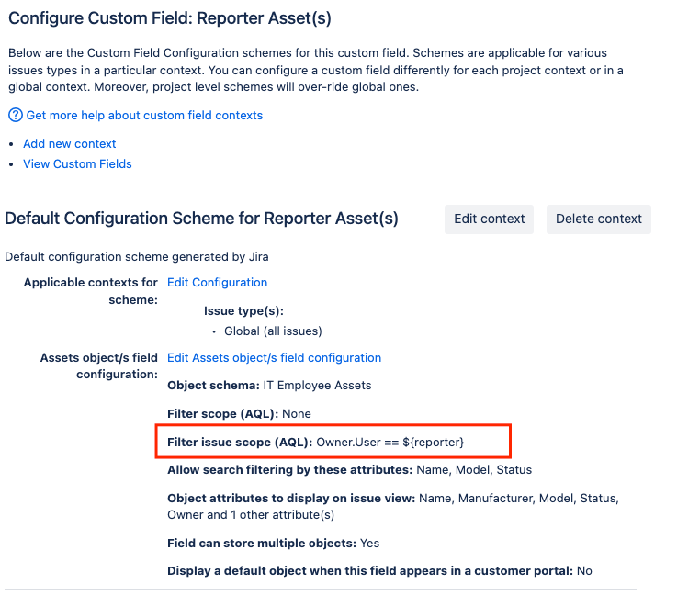
Task: Click the Issue type(s) label
Action: [x=243, y=310]
